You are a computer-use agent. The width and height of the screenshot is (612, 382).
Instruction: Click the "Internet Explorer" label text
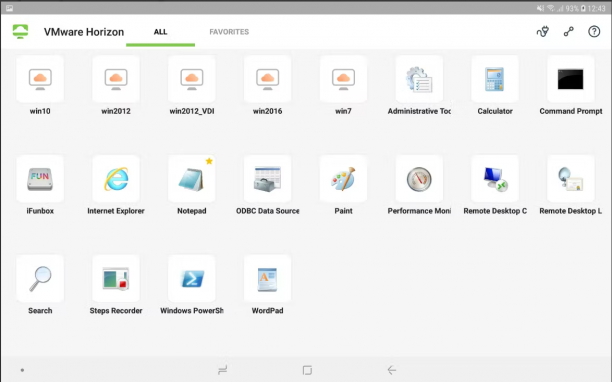coord(116,211)
